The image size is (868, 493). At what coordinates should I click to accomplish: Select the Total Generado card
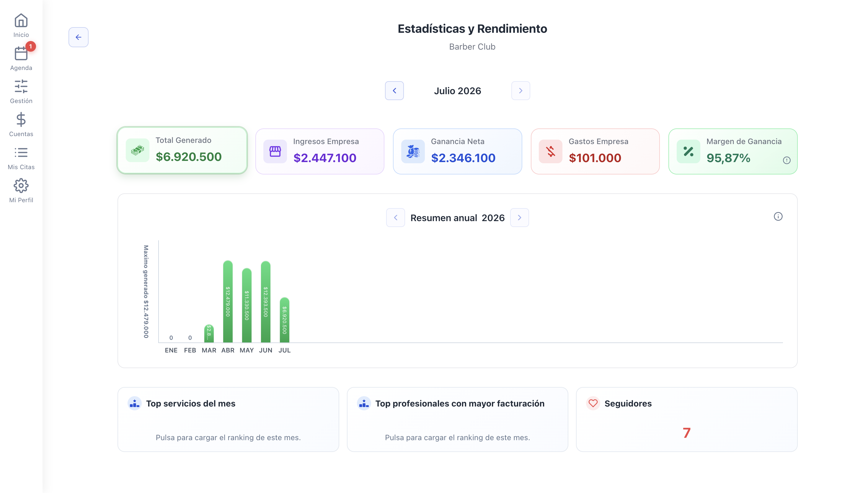(x=182, y=150)
